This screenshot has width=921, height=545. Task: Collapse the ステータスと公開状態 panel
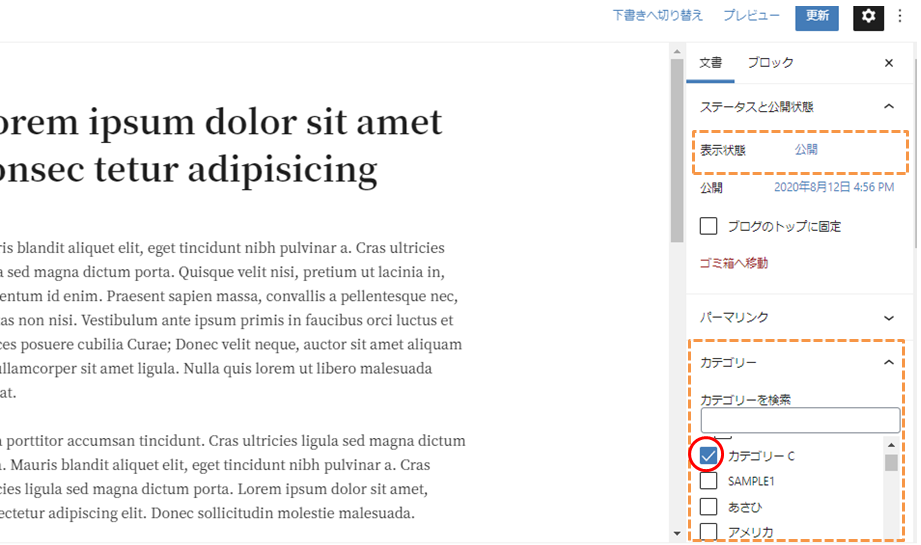889,106
